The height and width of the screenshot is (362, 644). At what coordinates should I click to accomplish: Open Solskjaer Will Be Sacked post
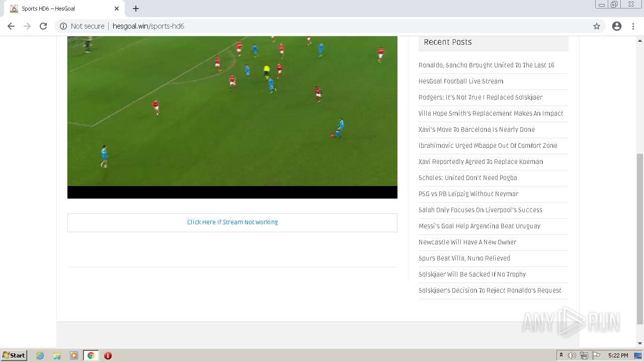(472, 275)
